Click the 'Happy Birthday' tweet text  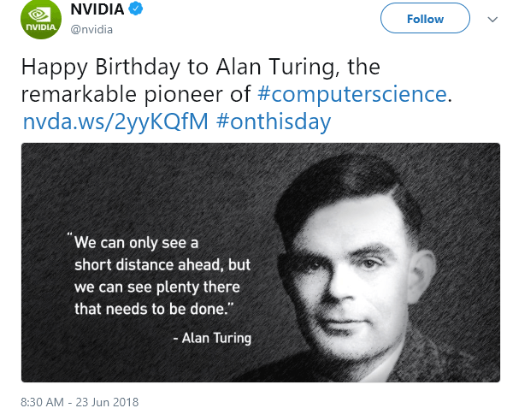pyautogui.click(x=101, y=68)
